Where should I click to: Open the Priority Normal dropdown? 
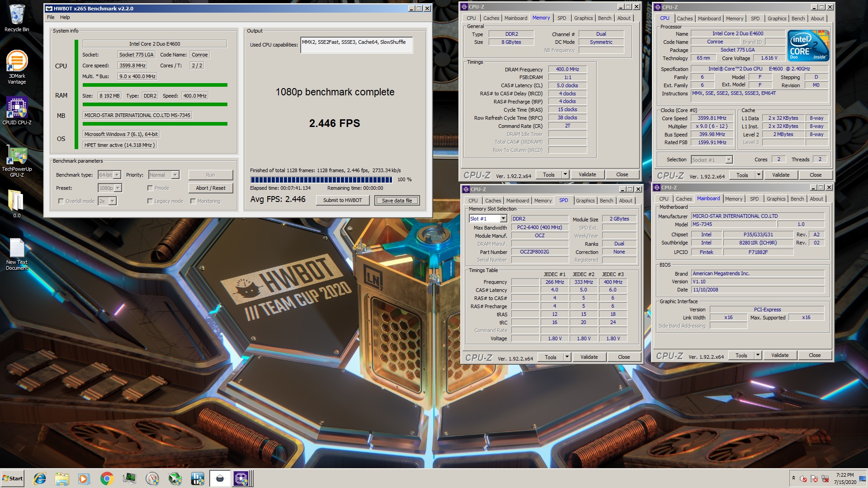tap(164, 175)
